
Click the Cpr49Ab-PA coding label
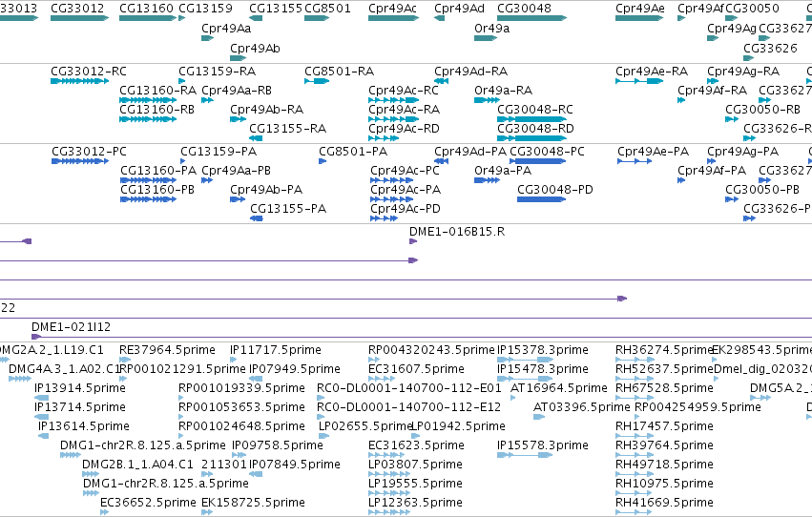[266, 190]
